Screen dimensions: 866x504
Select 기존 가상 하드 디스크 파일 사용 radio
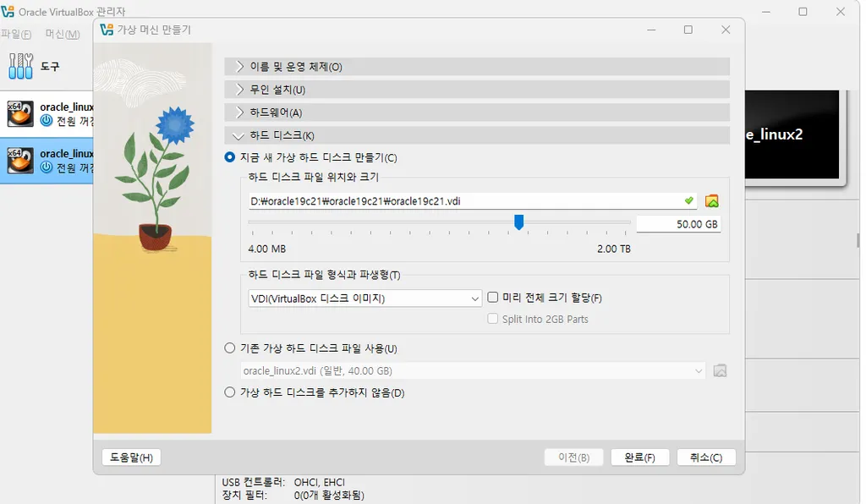pyautogui.click(x=230, y=348)
